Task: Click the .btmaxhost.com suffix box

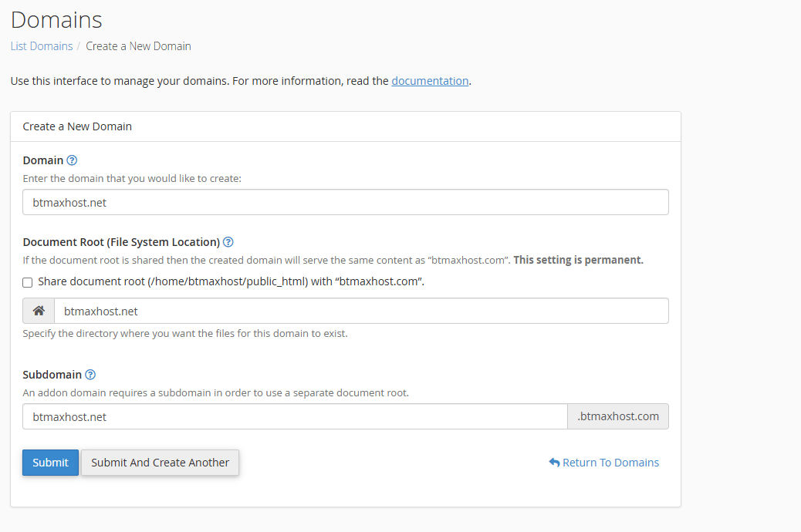Action: pos(618,417)
